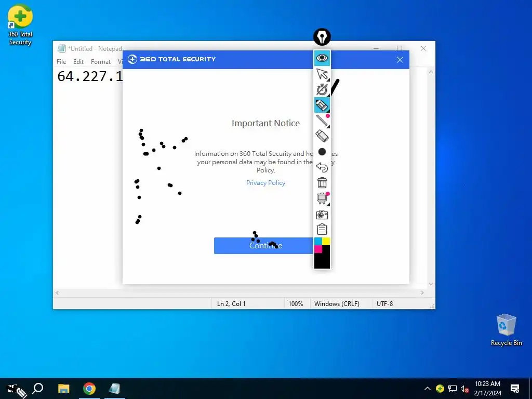Open taskbar search magnifier

pos(37,389)
